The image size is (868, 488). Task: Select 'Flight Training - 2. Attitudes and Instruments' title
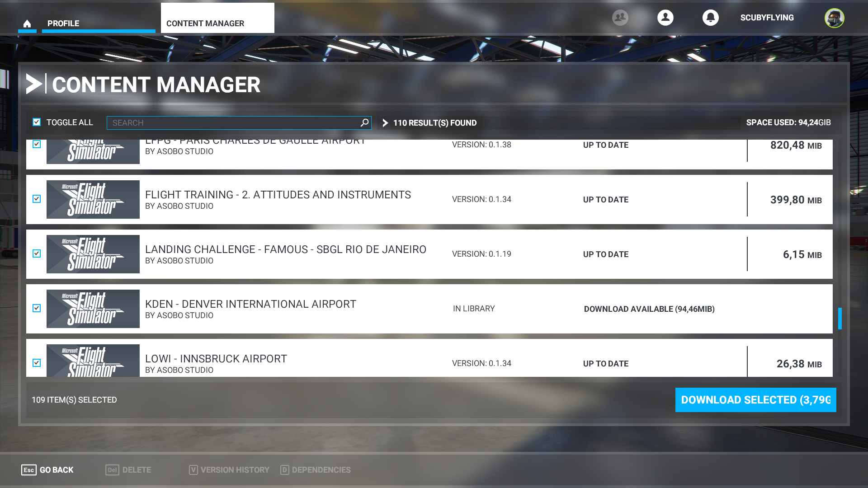pyautogui.click(x=278, y=195)
